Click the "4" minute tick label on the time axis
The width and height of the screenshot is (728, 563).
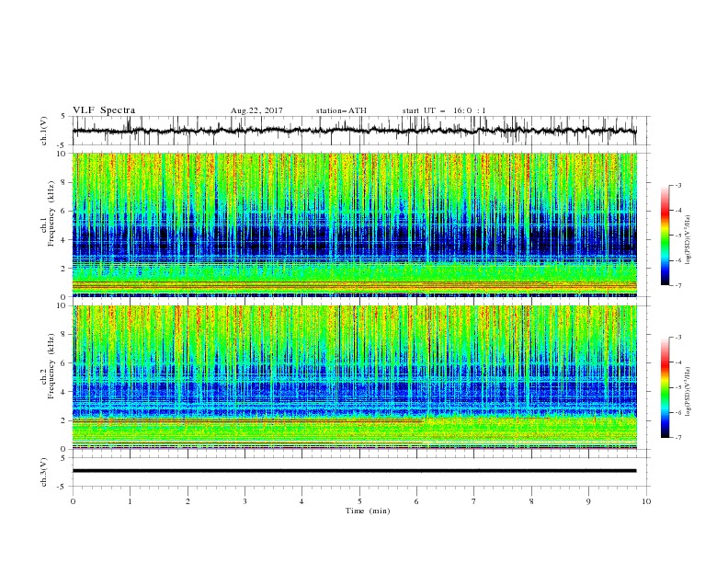(301, 501)
